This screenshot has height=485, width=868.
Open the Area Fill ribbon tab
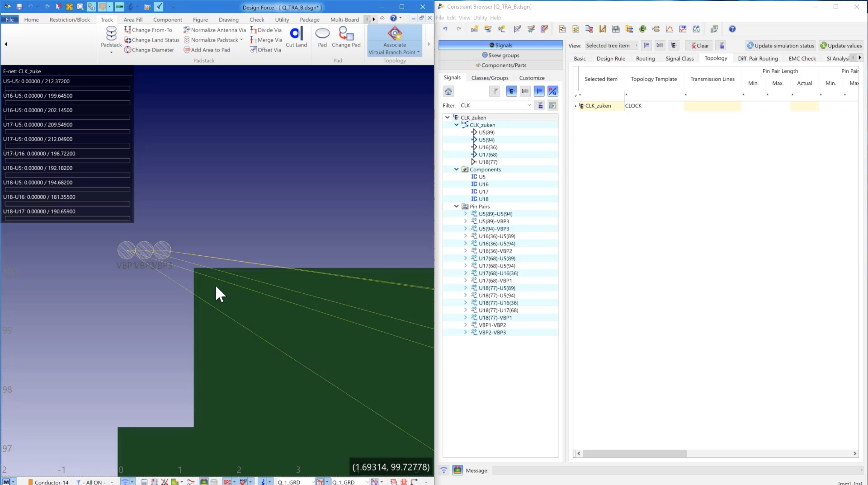point(133,20)
